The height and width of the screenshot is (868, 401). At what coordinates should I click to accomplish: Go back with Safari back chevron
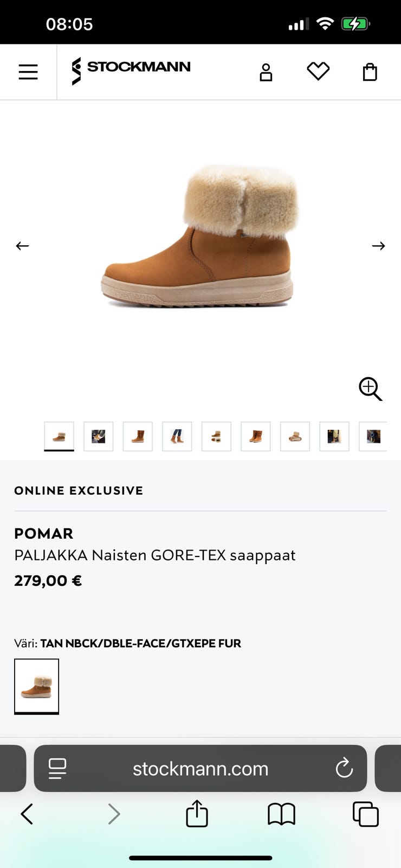click(27, 814)
